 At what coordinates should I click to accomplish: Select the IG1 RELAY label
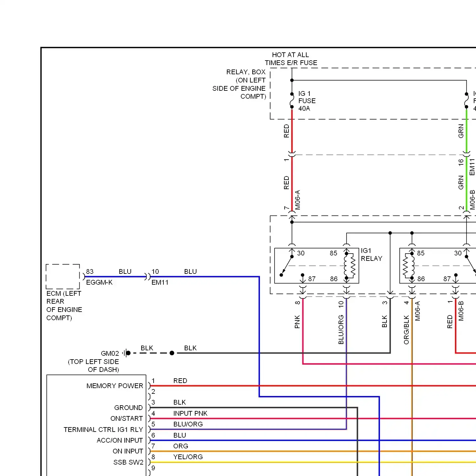[371, 255]
